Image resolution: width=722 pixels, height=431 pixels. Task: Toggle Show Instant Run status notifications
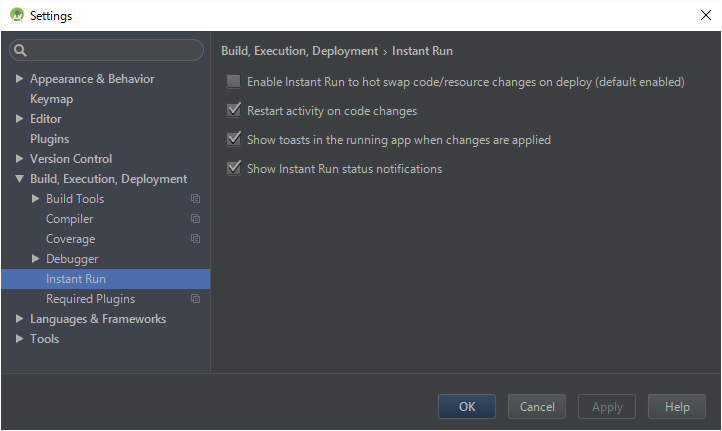[234, 169]
